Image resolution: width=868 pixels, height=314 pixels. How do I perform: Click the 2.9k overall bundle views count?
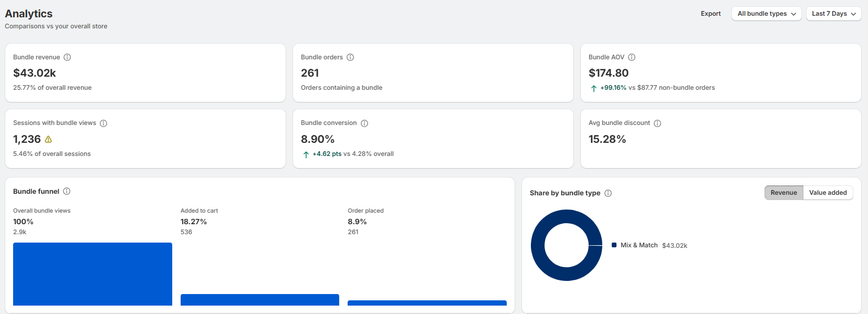click(20, 232)
